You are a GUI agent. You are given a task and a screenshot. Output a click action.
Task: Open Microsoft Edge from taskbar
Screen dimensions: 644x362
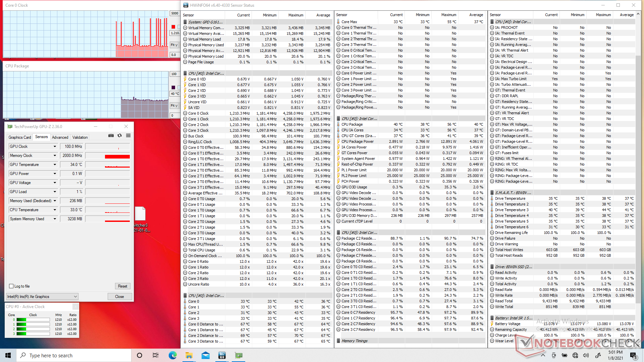[172, 355]
